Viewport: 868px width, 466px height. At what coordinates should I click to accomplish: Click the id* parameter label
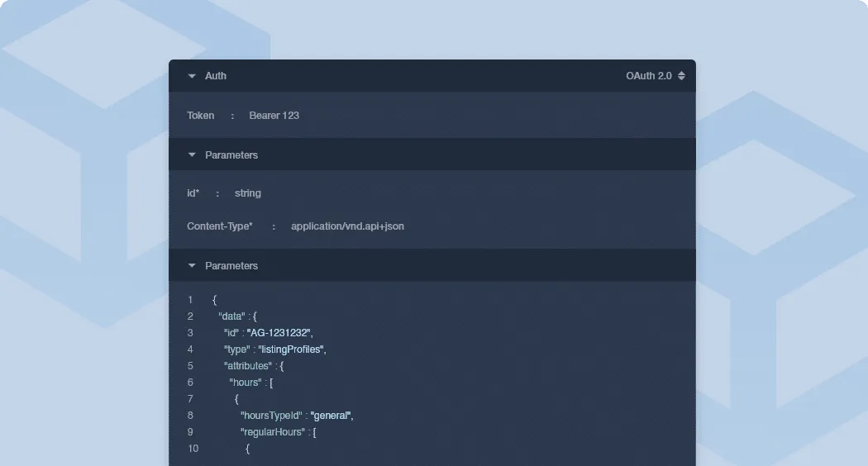click(193, 193)
